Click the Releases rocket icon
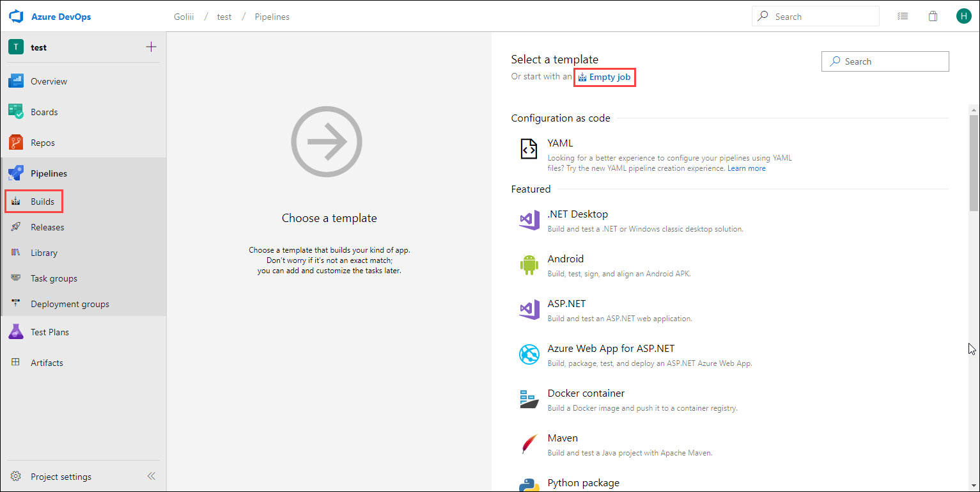The width and height of the screenshot is (980, 492). (17, 227)
